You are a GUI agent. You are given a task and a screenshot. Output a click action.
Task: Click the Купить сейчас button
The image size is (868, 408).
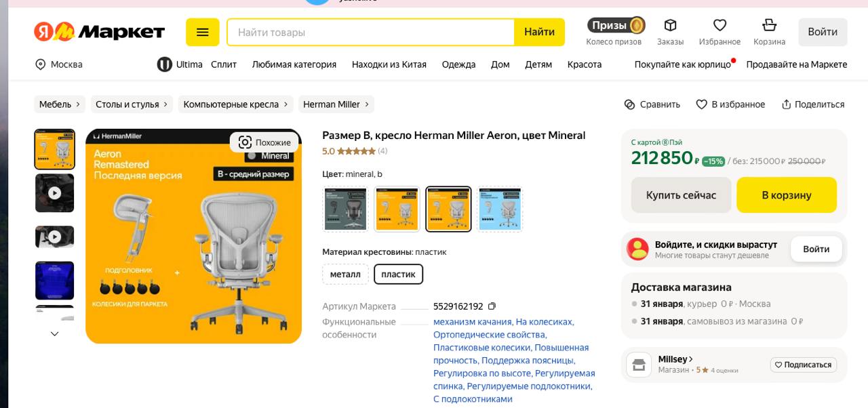pyautogui.click(x=681, y=195)
